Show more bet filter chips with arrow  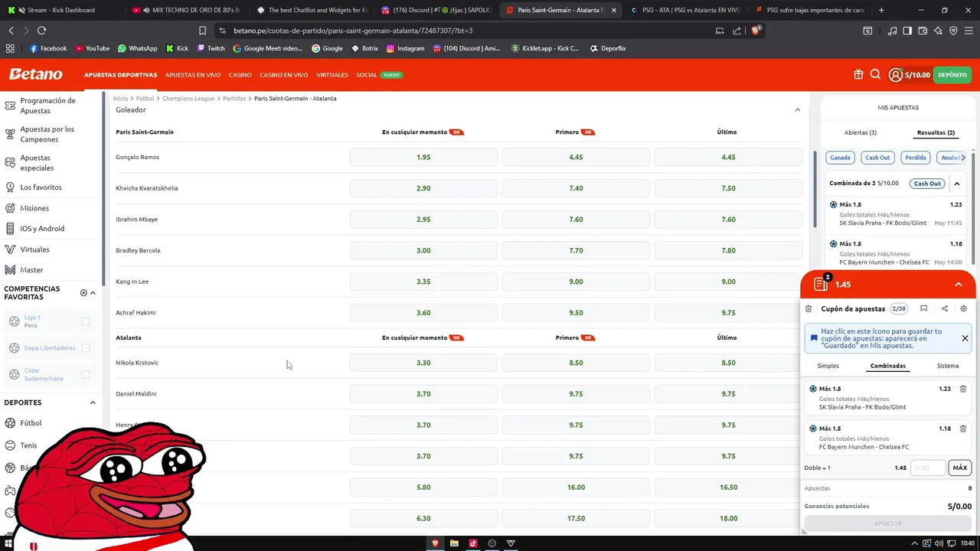[963, 158]
